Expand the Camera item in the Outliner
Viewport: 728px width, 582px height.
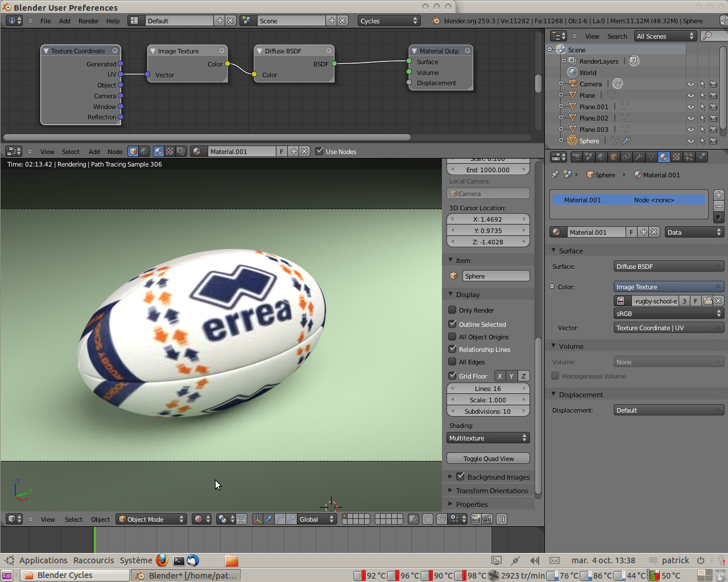click(x=562, y=84)
